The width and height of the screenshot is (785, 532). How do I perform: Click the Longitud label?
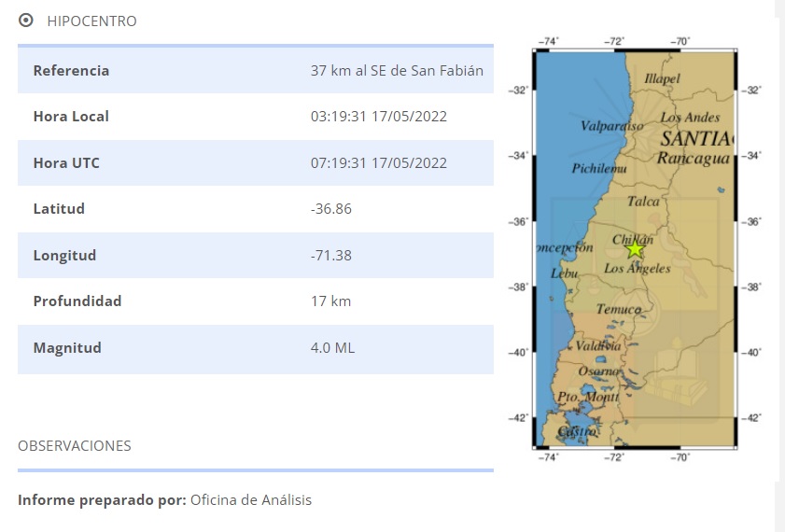(x=64, y=255)
